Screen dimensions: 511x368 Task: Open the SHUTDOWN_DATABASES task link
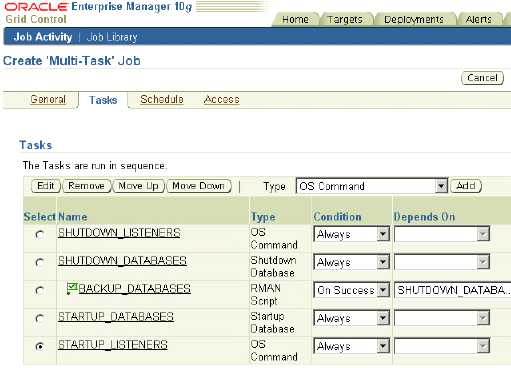click(x=122, y=260)
